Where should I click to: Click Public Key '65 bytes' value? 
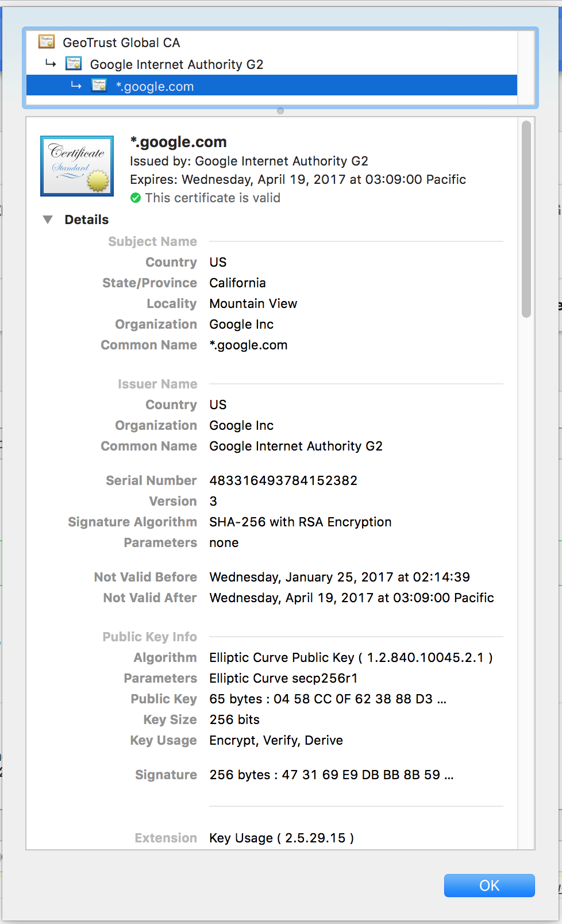click(x=328, y=699)
